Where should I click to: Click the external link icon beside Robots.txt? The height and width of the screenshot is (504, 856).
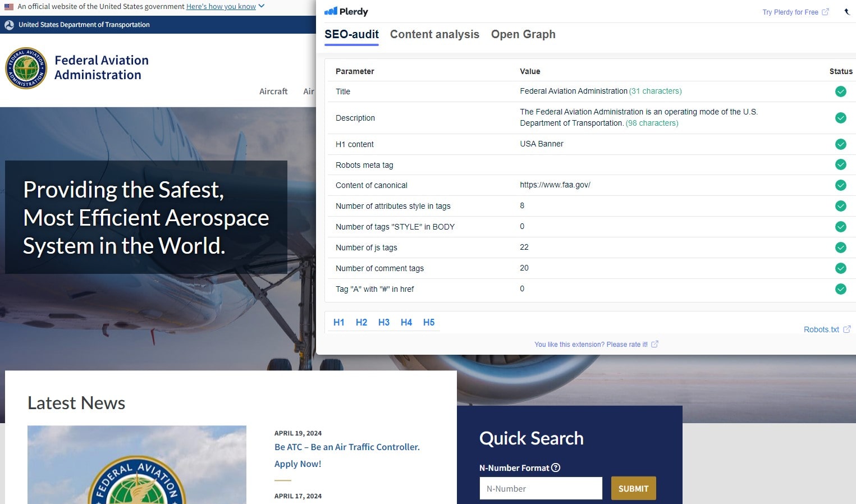pyautogui.click(x=847, y=329)
